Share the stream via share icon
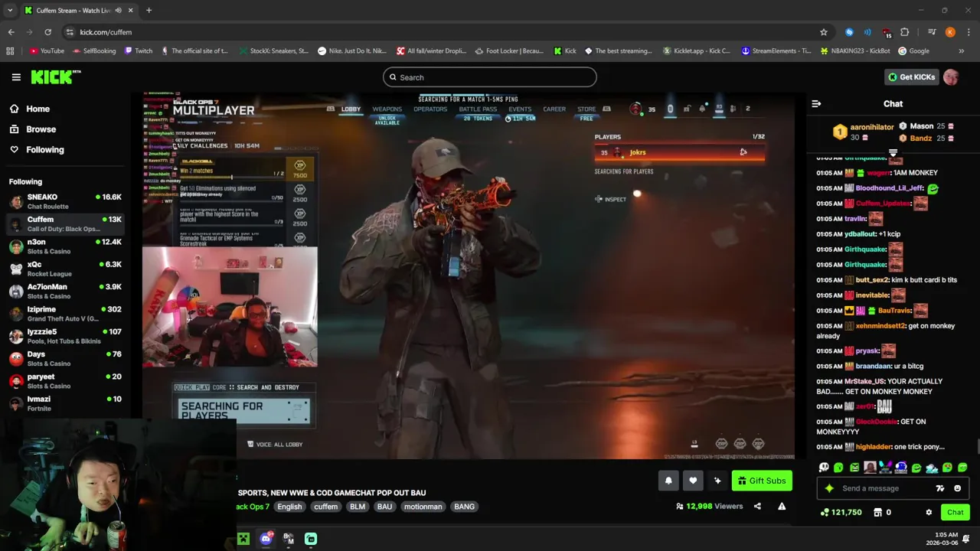Screen dimensions: 980x551 (757, 506)
